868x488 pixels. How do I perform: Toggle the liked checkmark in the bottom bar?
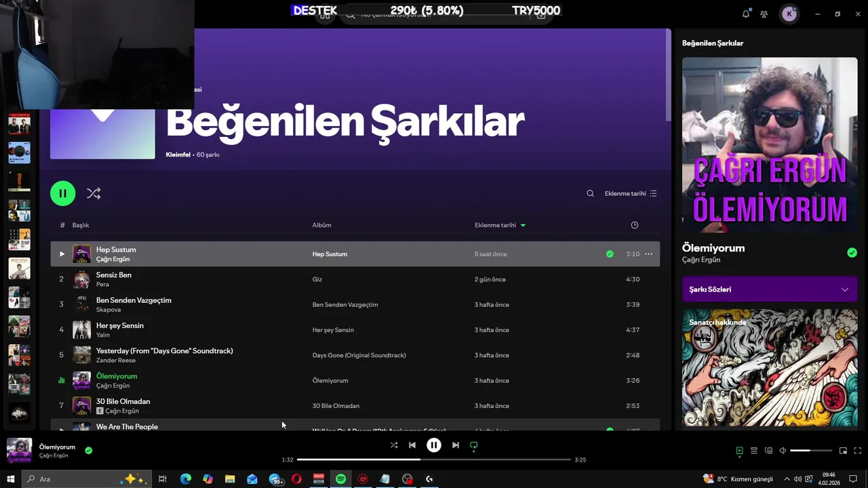coord(89,450)
